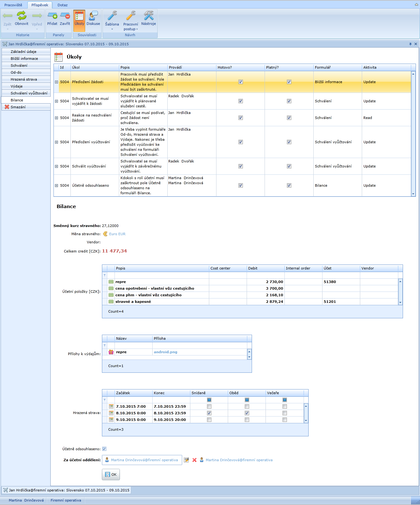
Task: Select Výdaje in the left form list
Action: click(17, 86)
